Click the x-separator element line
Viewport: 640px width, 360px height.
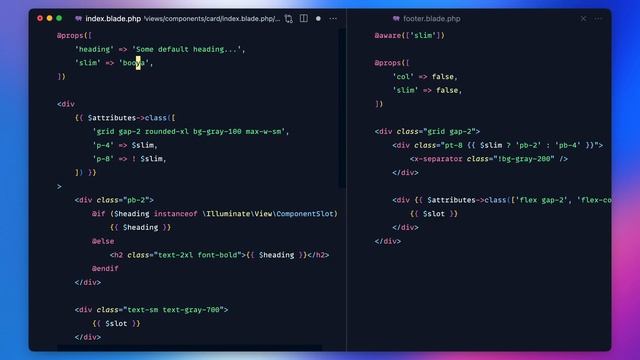(489, 159)
